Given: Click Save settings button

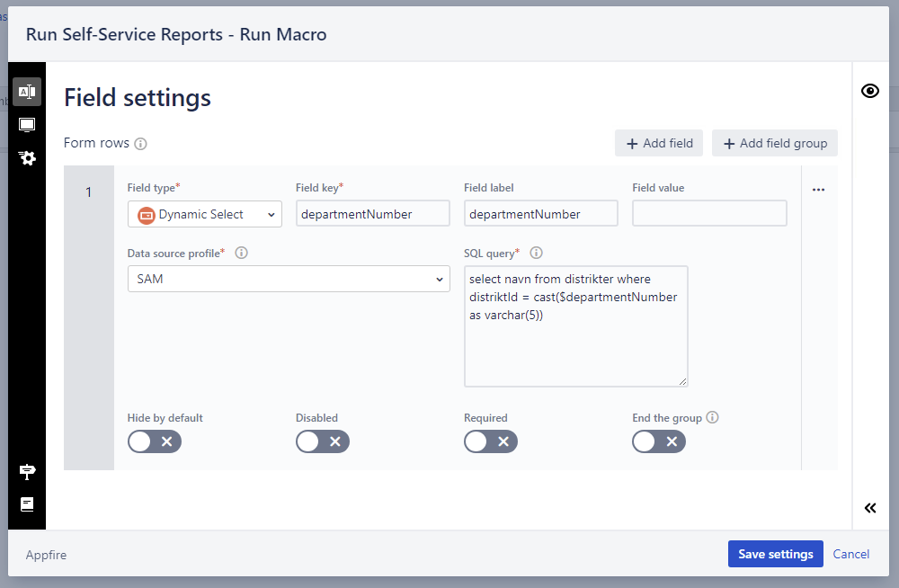Looking at the screenshot, I should pyautogui.click(x=775, y=554).
